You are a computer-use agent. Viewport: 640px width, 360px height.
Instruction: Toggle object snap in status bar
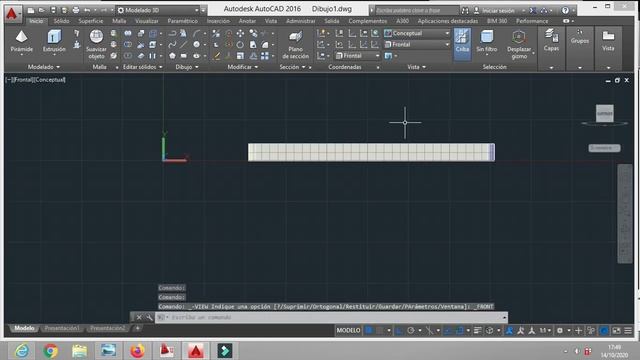(459, 330)
